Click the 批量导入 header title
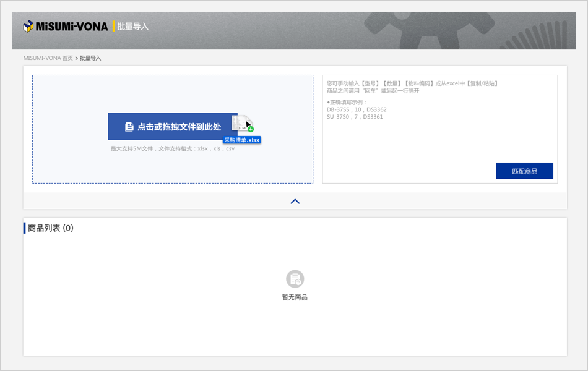The image size is (588, 371). coord(132,27)
